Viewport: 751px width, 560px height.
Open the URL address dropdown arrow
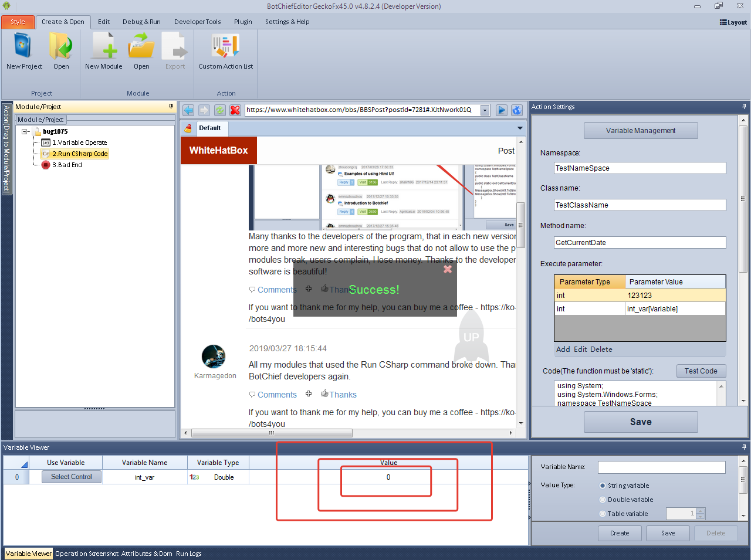click(x=485, y=110)
